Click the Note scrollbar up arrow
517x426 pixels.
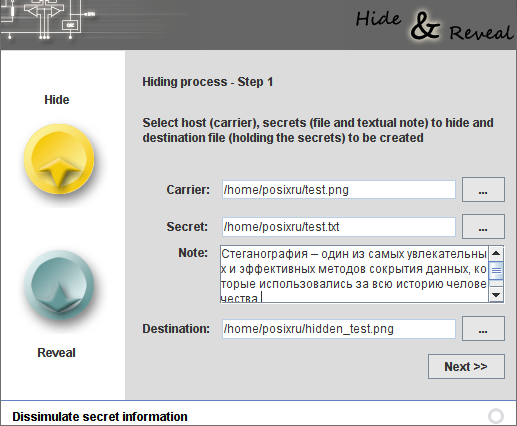click(496, 253)
